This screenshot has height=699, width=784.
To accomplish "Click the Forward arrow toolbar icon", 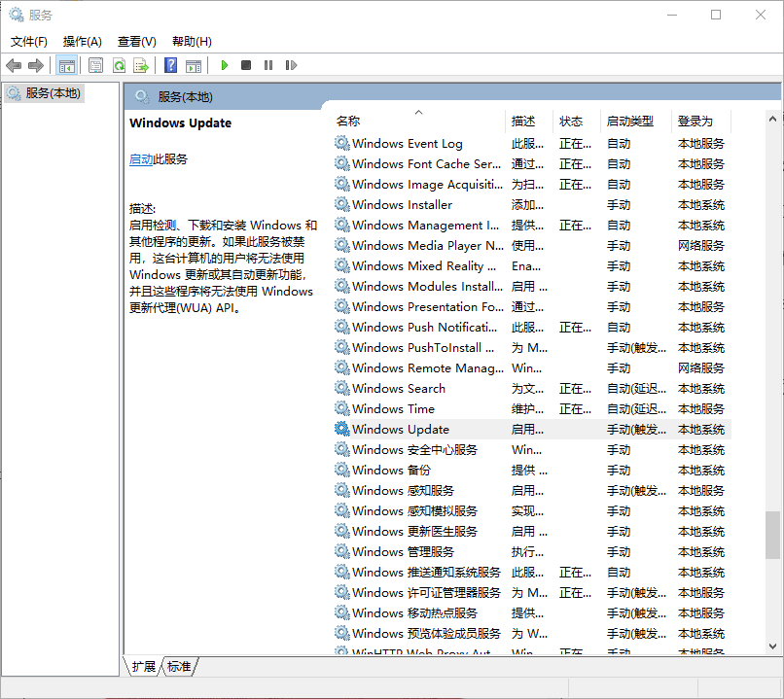I will (36, 65).
